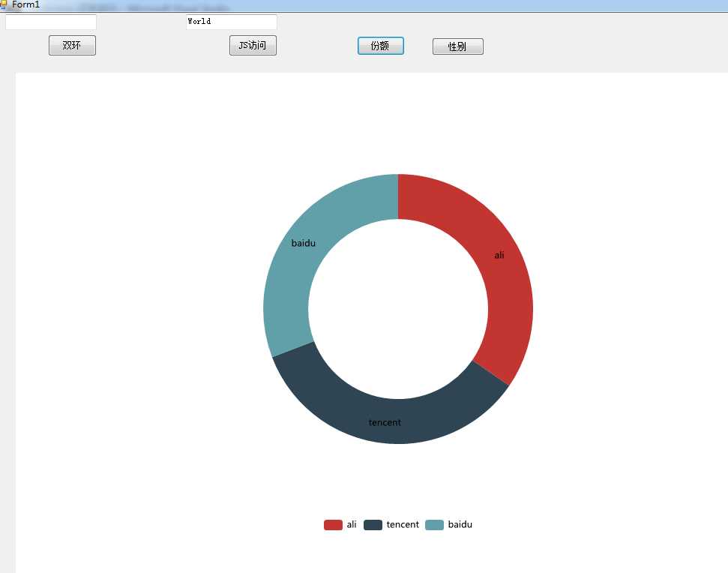The width and height of the screenshot is (728, 573).
Task: Toggle the dark tencent legend swatch
Action: (x=373, y=525)
